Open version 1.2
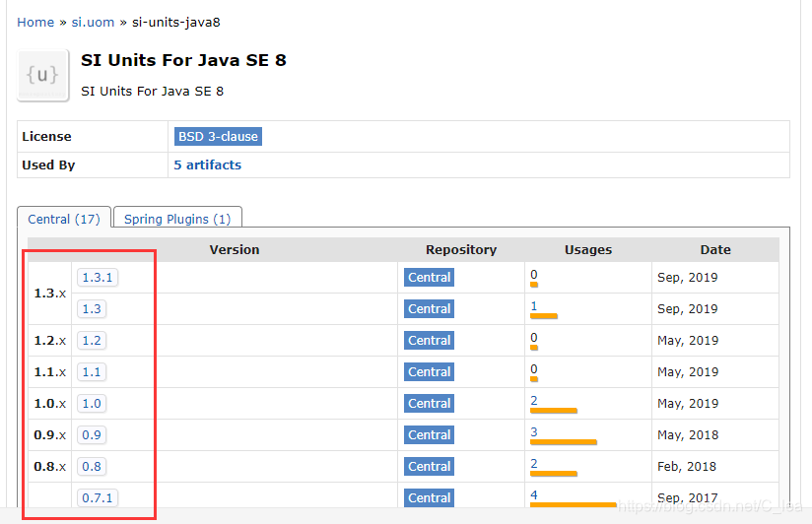 tap(92, 341)
